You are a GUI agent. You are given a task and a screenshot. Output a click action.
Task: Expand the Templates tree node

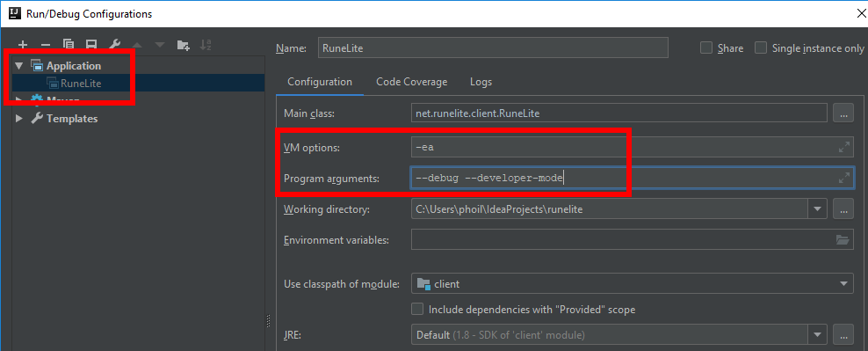click(19, 119)
